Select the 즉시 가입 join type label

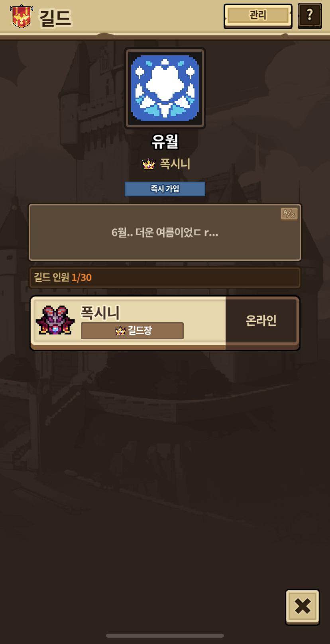[165, 189]
